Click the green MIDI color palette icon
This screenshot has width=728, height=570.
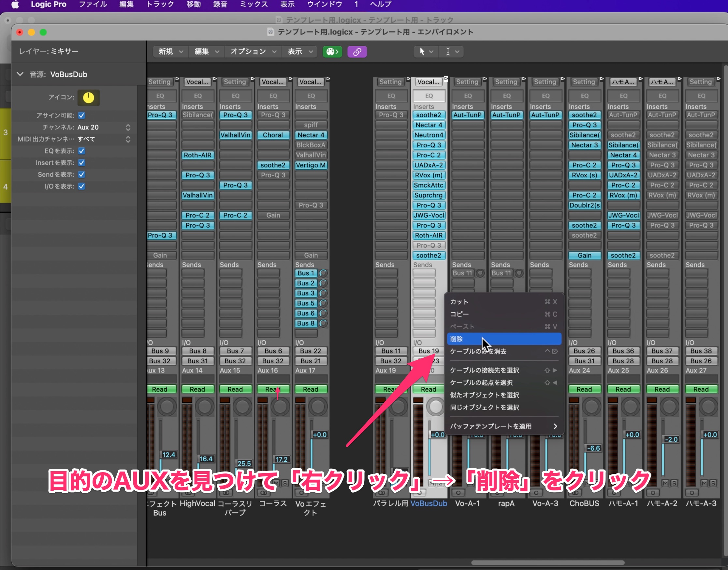click(332, 52)
